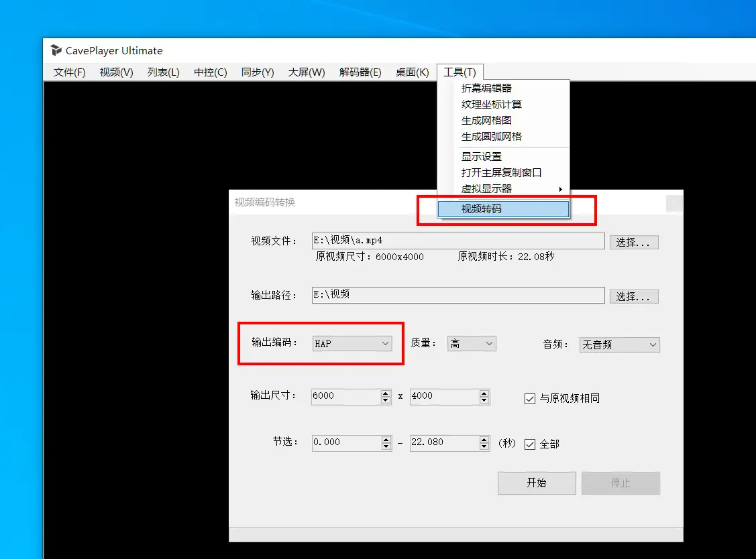Increase 节选 start time with up arrow
The height and width of the screenshot is (559, 756).
(386, 439)
